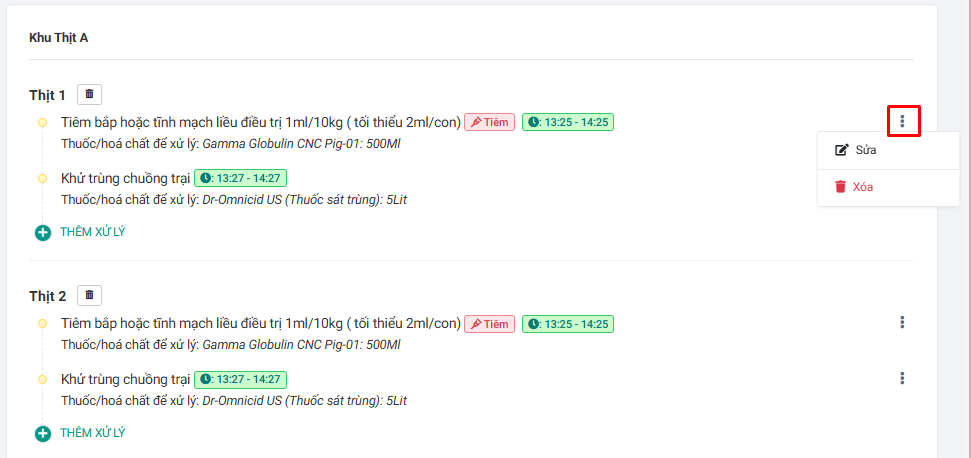Delete Thịt 2 using trash icon
Image resolution: width=971 pixels, height=458 pixels.
point(90,295)
